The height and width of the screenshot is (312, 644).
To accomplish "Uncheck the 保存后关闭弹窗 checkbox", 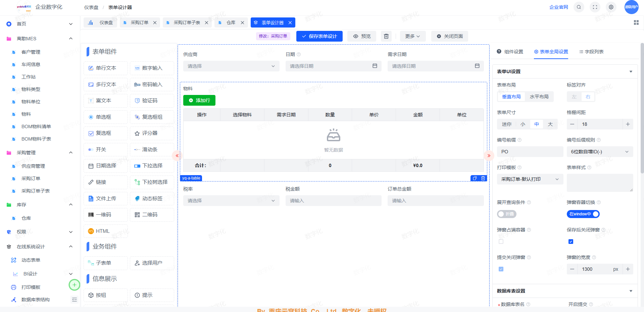I will tap(571, 242).
